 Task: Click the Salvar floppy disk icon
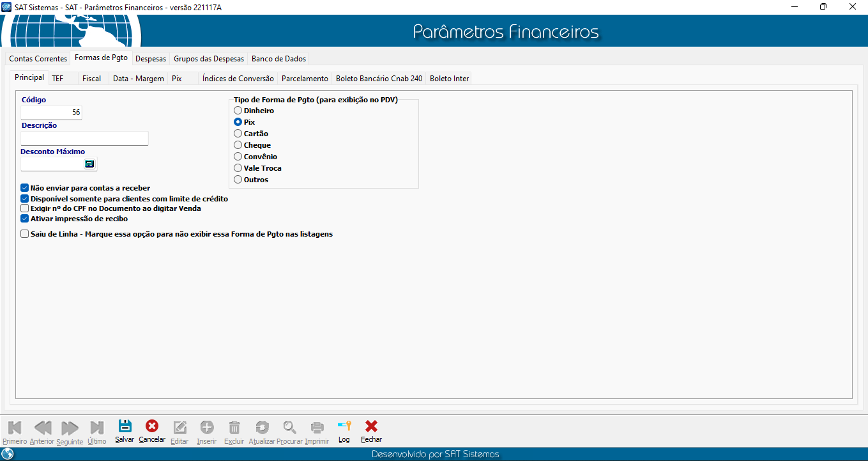tap(125, 426)
